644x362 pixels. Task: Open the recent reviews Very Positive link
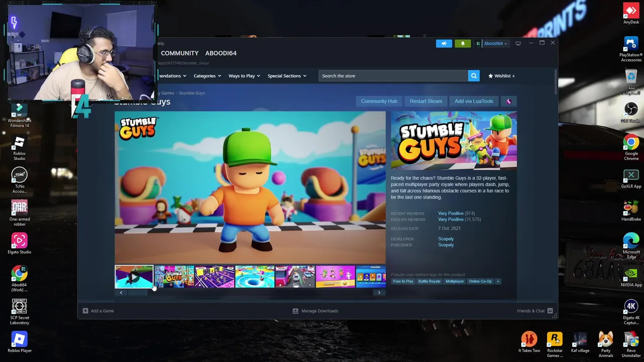click(450, 213)
